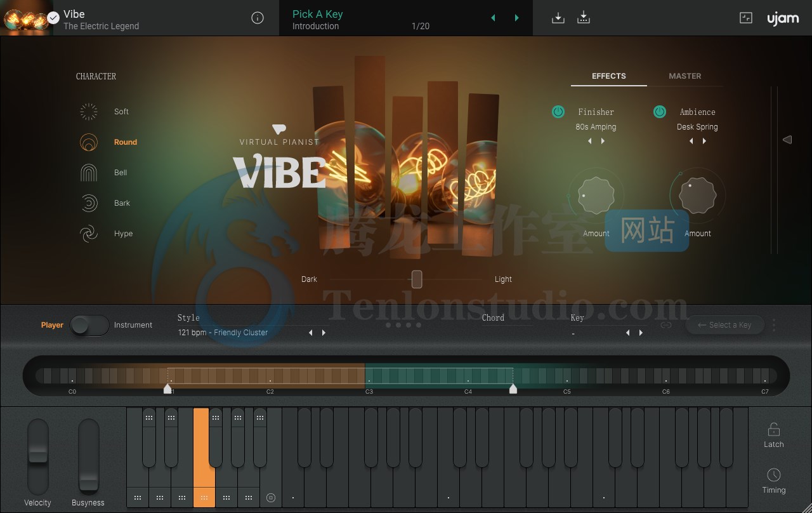812x513 pixels.
Task: Open the window resize icon near ujam logo
Action: (746, 18)
